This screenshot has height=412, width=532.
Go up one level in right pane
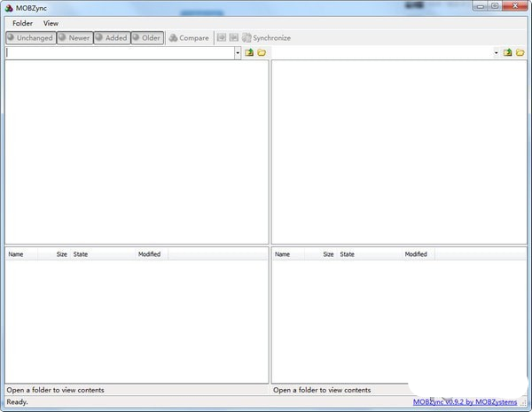click(507, 52)
